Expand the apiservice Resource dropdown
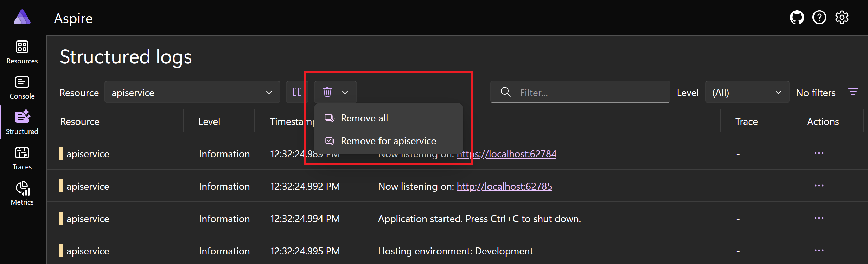 (x=192, y=92)
